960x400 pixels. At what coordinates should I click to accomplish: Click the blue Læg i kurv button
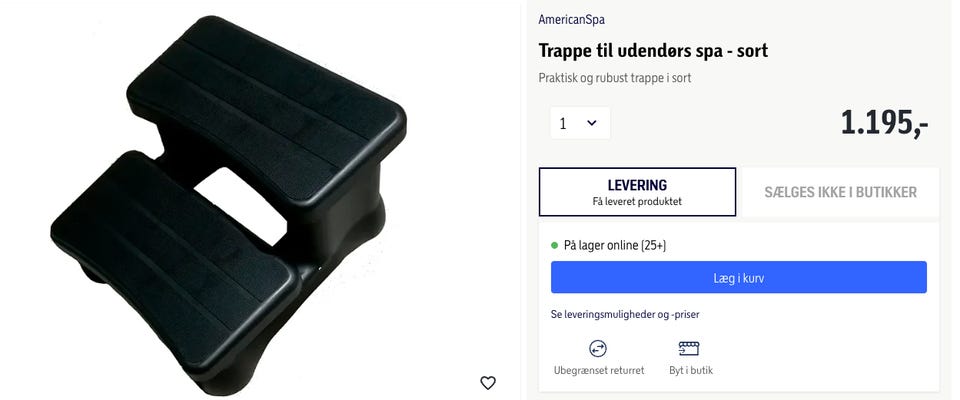(x=738, y=277)
